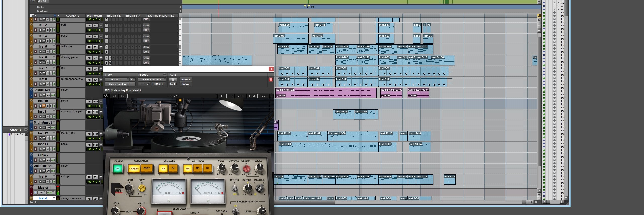Redo the last plugin change
The height and width of the screenshot is (215, 644).
123,96
